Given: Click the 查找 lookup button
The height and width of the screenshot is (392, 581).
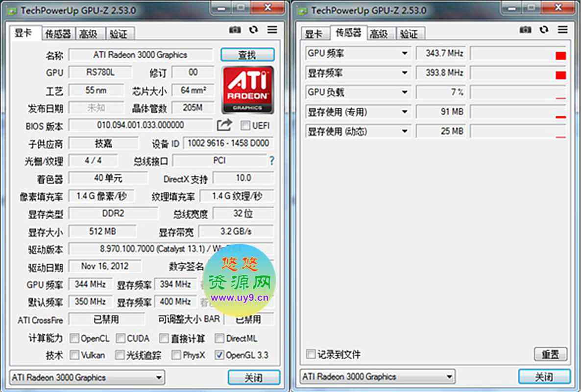Looking at the screenshot, I should [247, 55].
